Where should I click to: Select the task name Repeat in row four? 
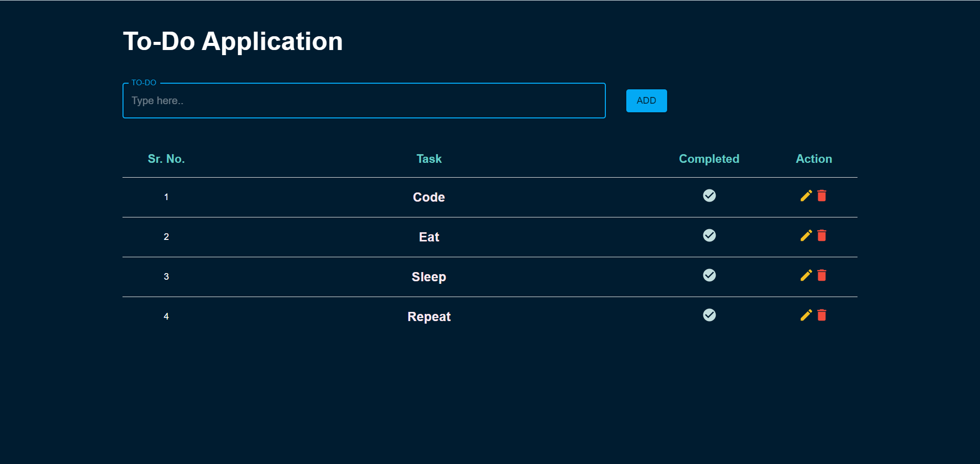429,316
